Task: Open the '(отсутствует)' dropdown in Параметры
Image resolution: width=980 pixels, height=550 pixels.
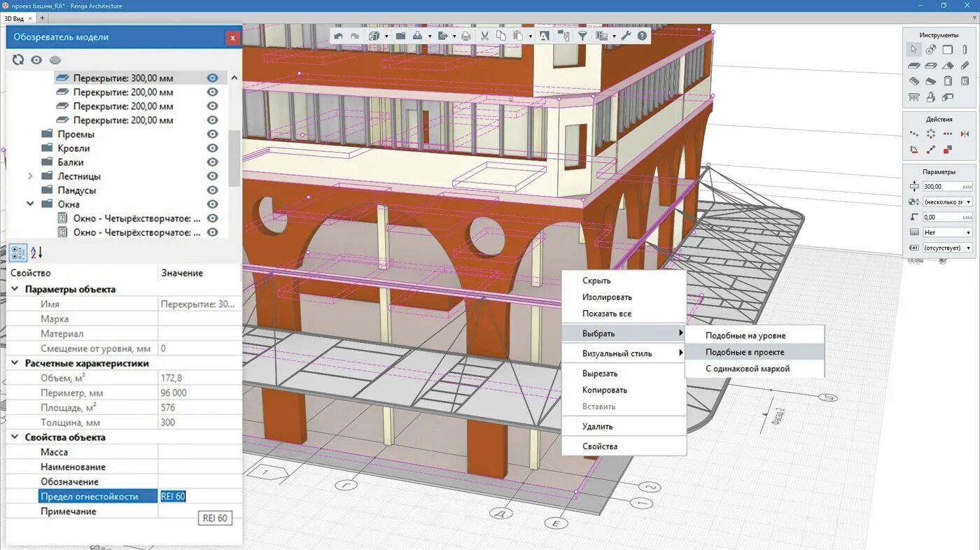Action: coord(948,248)
